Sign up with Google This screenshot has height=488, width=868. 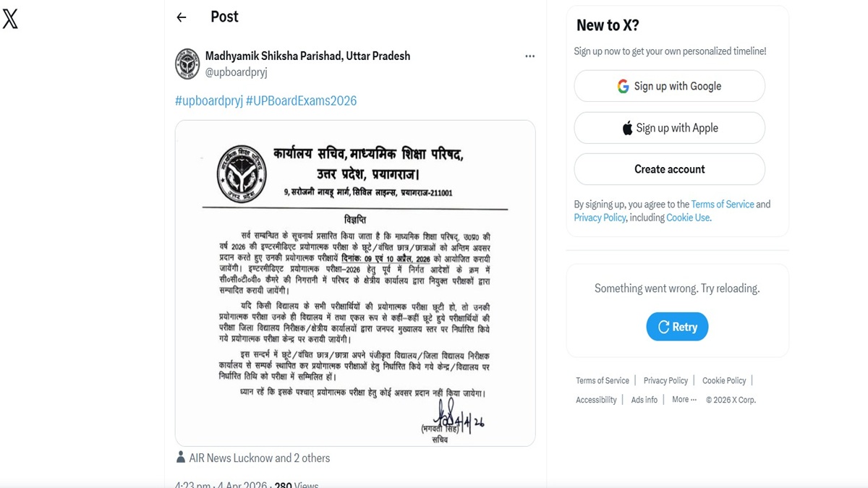click(669, 86)
